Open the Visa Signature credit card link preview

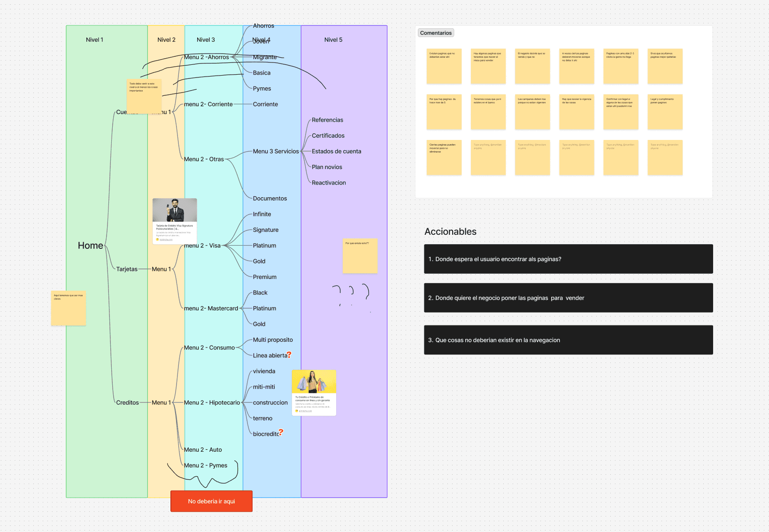coord(175,221)
